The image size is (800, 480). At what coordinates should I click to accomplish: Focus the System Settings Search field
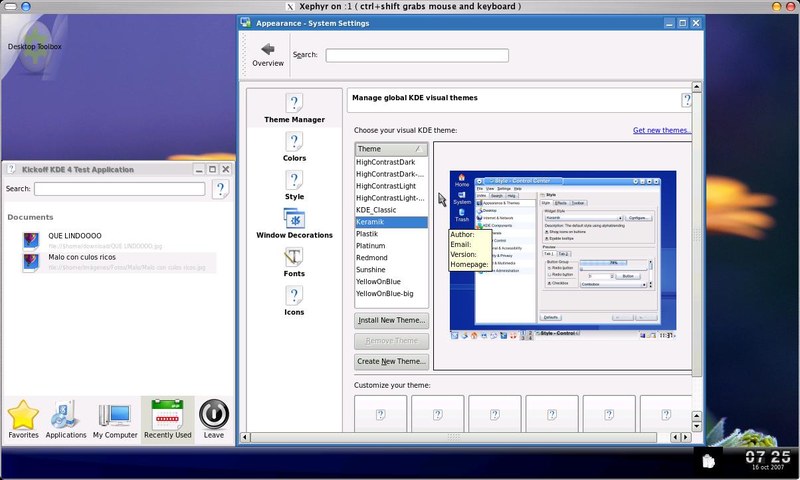point(417,55)
